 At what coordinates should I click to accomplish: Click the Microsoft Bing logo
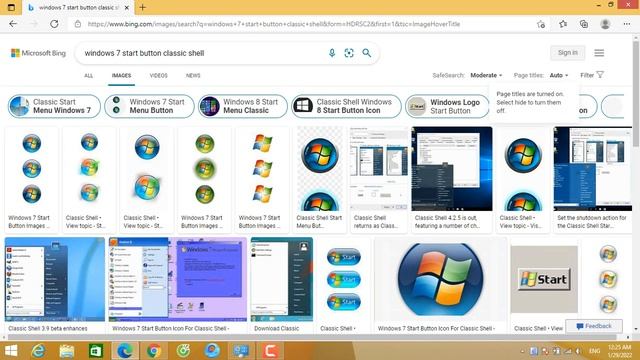(x=38, y=53)
